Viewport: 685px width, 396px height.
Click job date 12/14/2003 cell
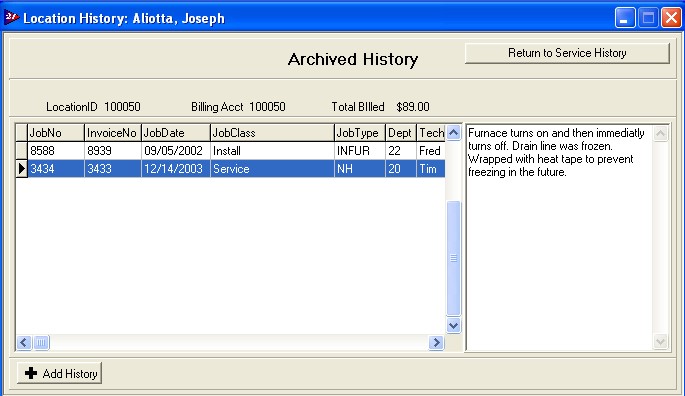pyautogui.click(x=176, y=169)
